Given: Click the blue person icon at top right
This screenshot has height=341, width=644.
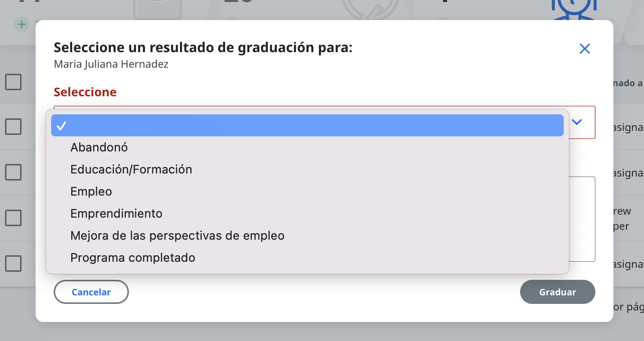Looking at the screenshot, I should tap(574, 10).
